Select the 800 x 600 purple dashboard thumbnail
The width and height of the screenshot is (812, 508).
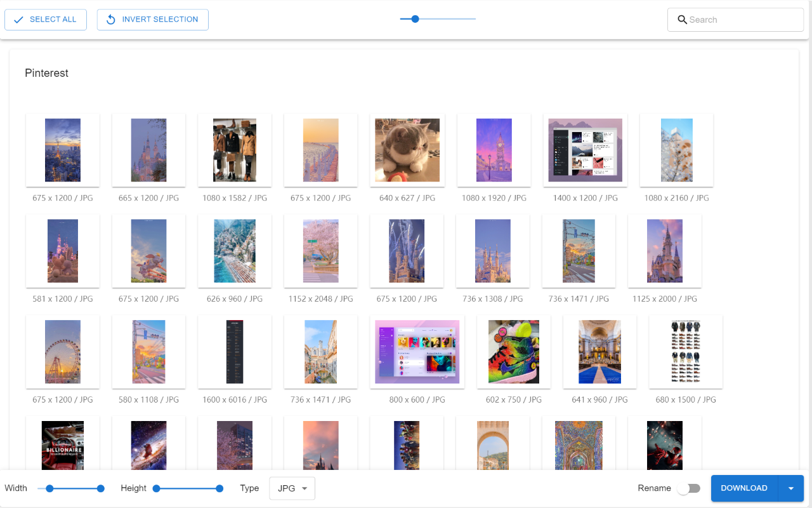[417, 352]
